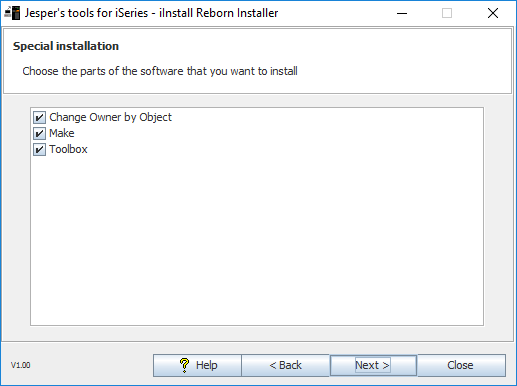Minimize the installer window

click(x=402, y=13)
